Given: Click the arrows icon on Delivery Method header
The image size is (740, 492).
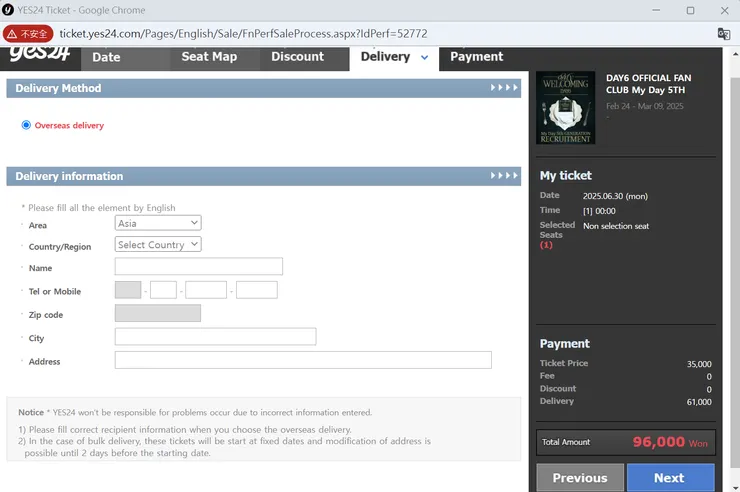Looking at the screenshot, I should [504, 88].
